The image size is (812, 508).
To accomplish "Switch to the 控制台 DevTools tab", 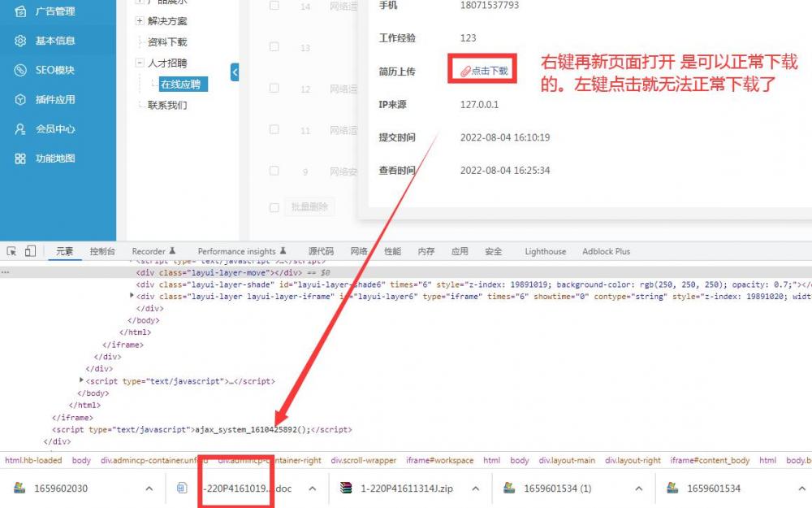I will (102, 251).
